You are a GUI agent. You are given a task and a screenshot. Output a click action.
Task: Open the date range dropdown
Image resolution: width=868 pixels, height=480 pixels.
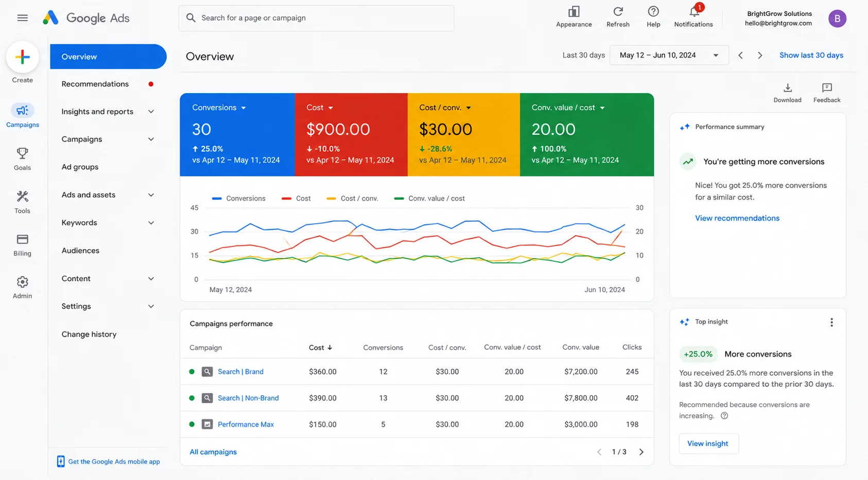click(669, 56)
